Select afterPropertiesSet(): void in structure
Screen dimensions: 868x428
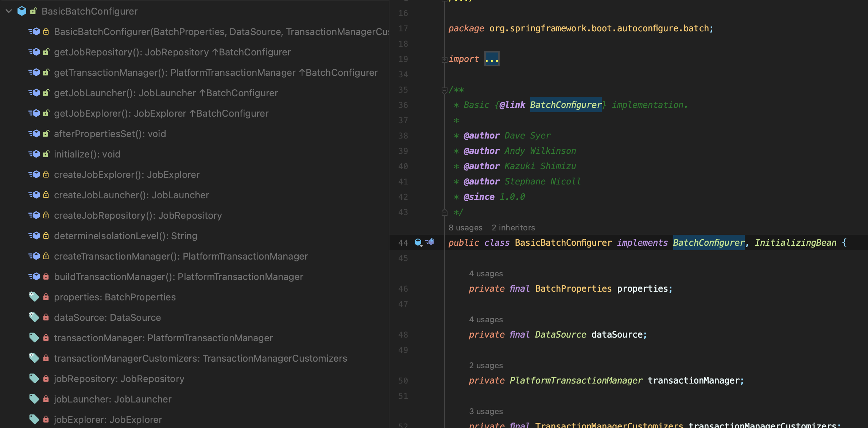(110, 134)
